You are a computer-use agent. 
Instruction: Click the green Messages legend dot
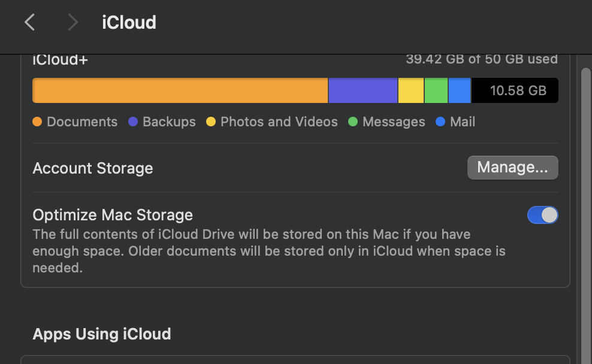[x=353, y=122]
